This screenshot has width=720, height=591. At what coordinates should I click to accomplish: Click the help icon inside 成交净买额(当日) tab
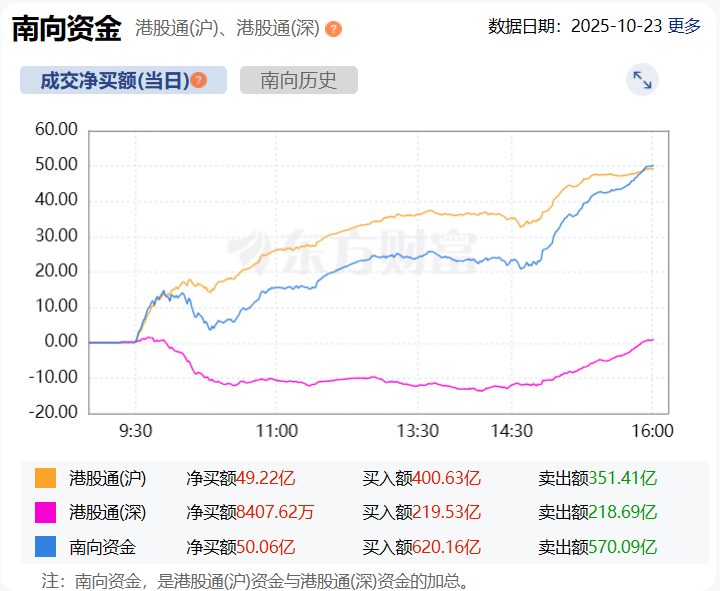[x=199, y=80]
